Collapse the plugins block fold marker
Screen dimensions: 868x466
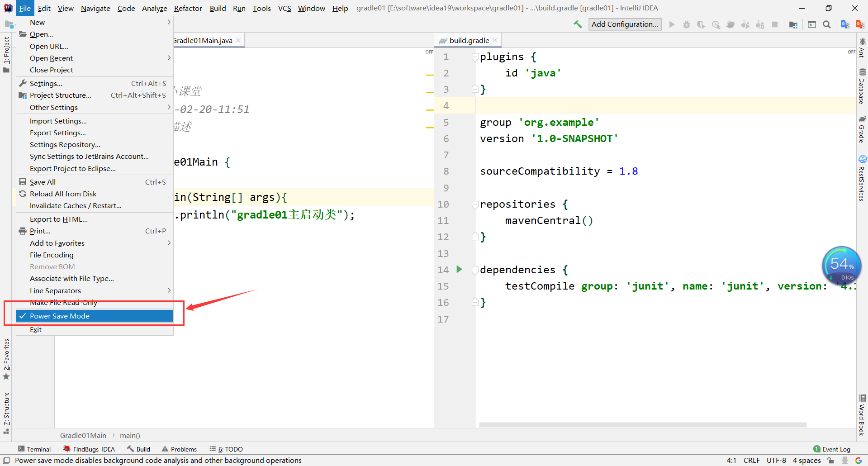pos(475,57)
